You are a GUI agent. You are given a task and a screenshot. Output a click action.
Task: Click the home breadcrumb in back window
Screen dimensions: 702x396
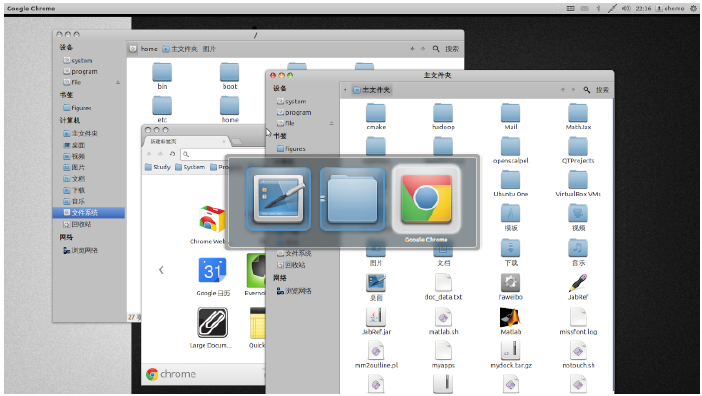pos(149,49)
